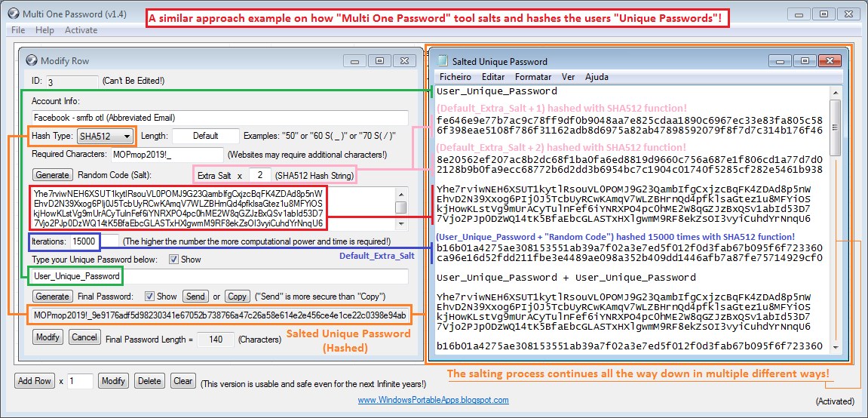
Task: Click the User_Unique_Password input field
Action: (219, 275)
